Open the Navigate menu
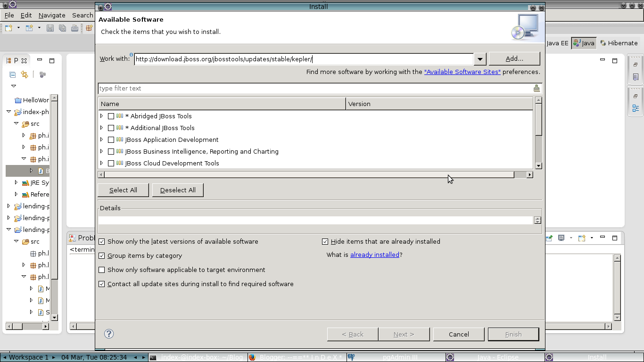Screen dimensions: 644x362 pyautogui.click(x=52, y=15)
